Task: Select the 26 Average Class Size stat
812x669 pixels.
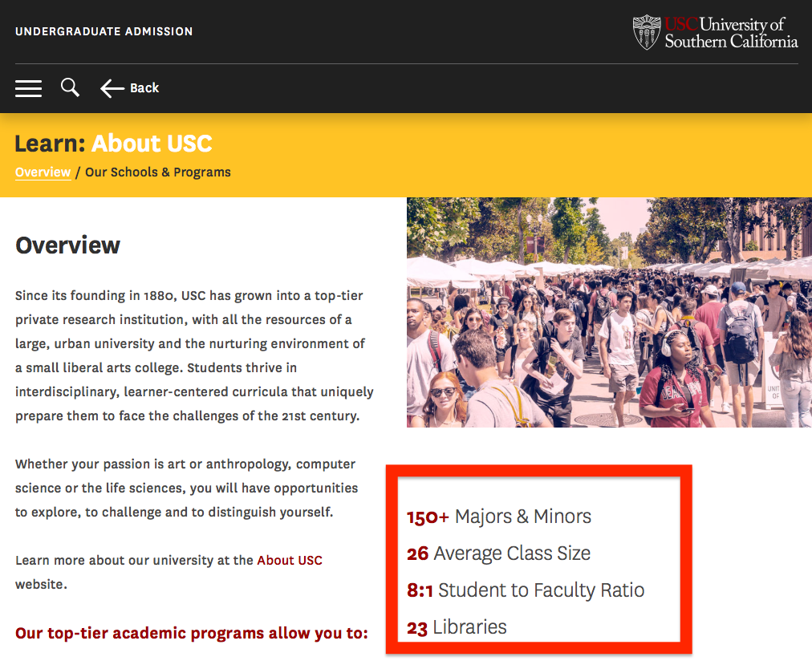Action: [x=498, y=553]
